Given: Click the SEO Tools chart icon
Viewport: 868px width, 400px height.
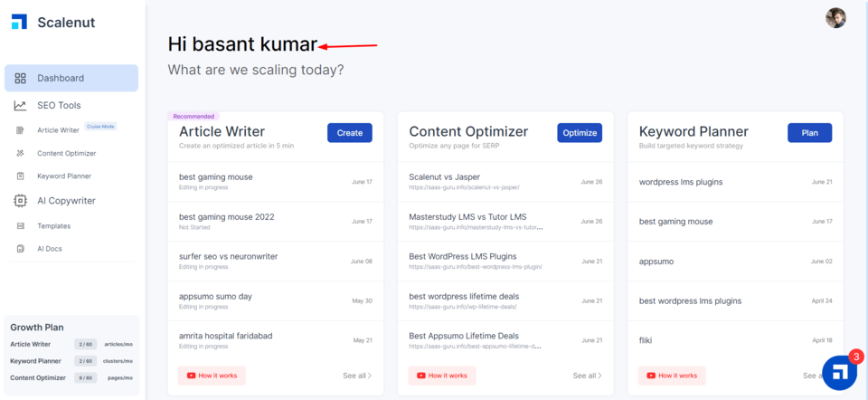Looking at the screenshot, I should (x=20, y=106).
